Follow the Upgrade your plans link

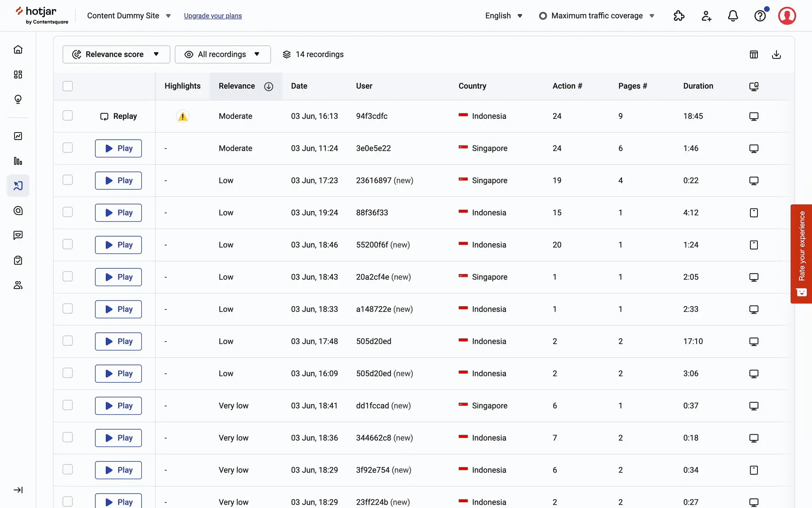[x=213, y=16]
